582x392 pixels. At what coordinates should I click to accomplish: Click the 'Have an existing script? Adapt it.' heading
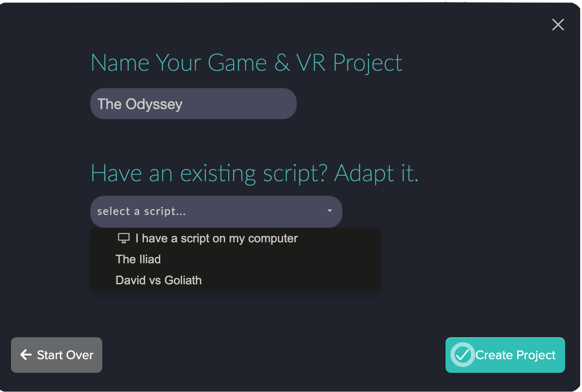pyautogui.click(x=255, y=173)
